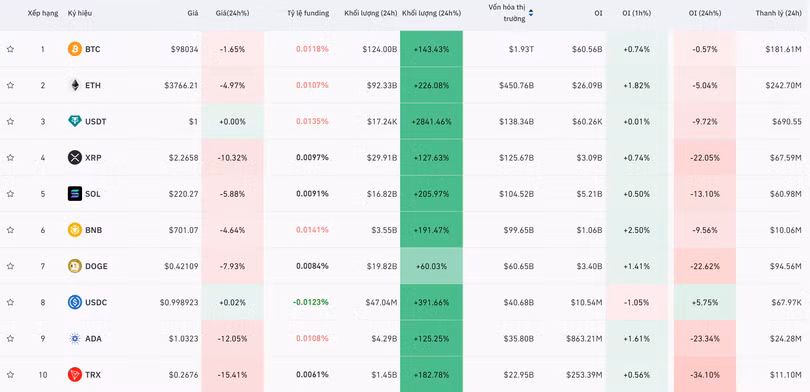
Task: Select ADA open interest $863.21M
Action: point(584,339)
